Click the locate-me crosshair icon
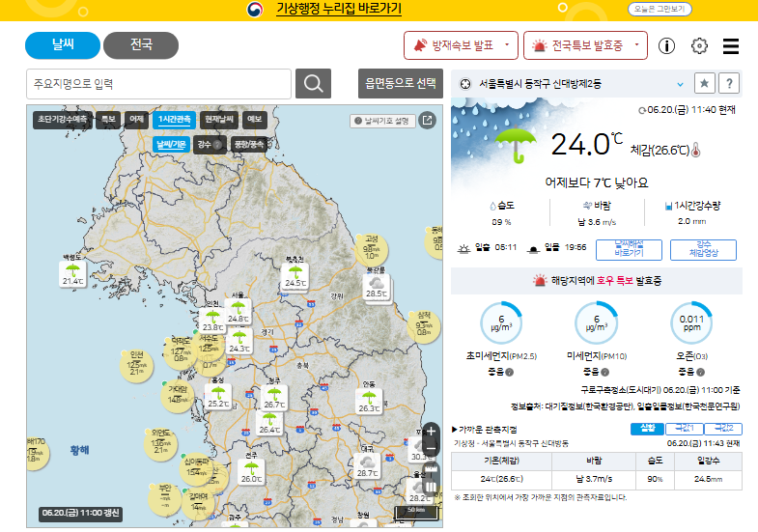This screenshot has height=532, width=758. point(465,84)
